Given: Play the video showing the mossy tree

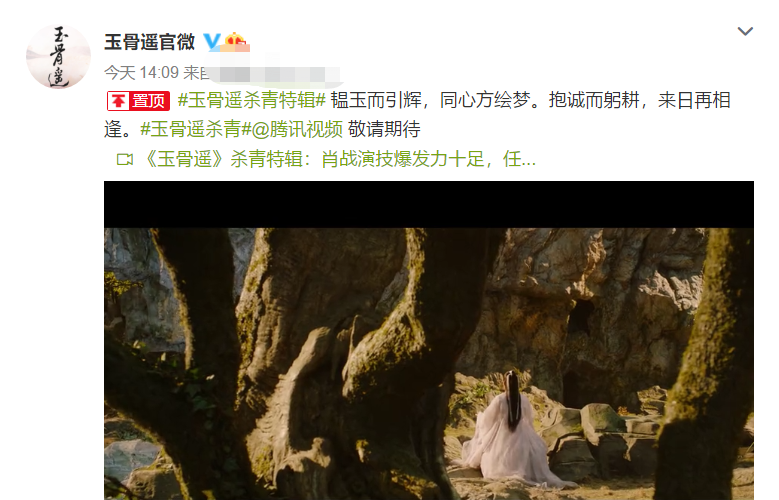Looking at the screenshot, I should coord(429,340).
